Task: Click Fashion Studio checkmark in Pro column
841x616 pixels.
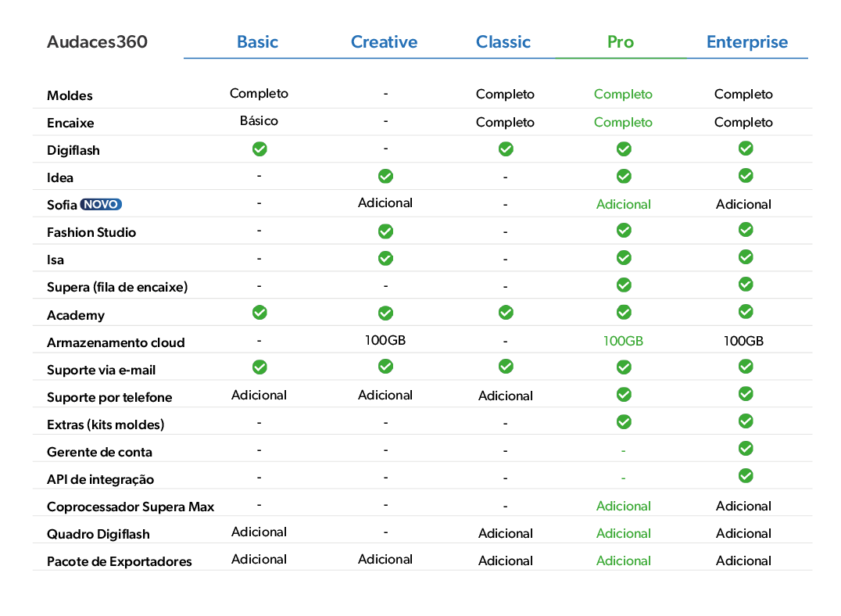Action: tap(624, 230)
